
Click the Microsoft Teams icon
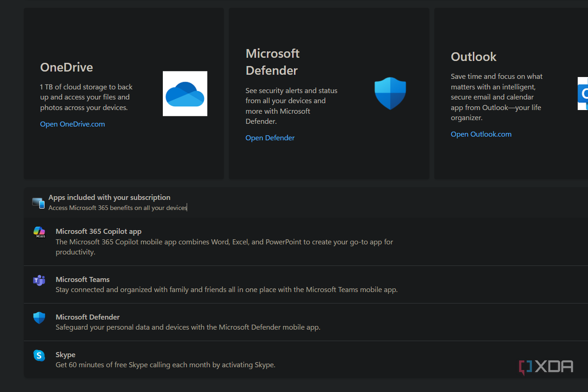(39, 280)
